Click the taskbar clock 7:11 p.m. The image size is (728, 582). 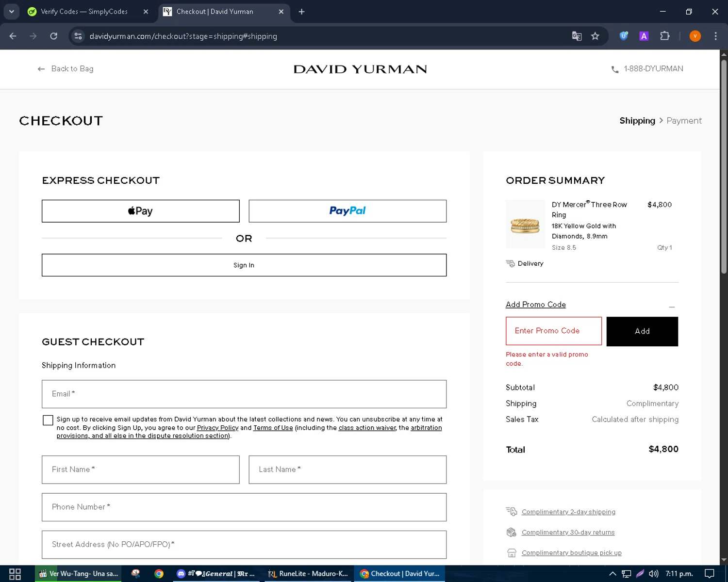[679, 574]
